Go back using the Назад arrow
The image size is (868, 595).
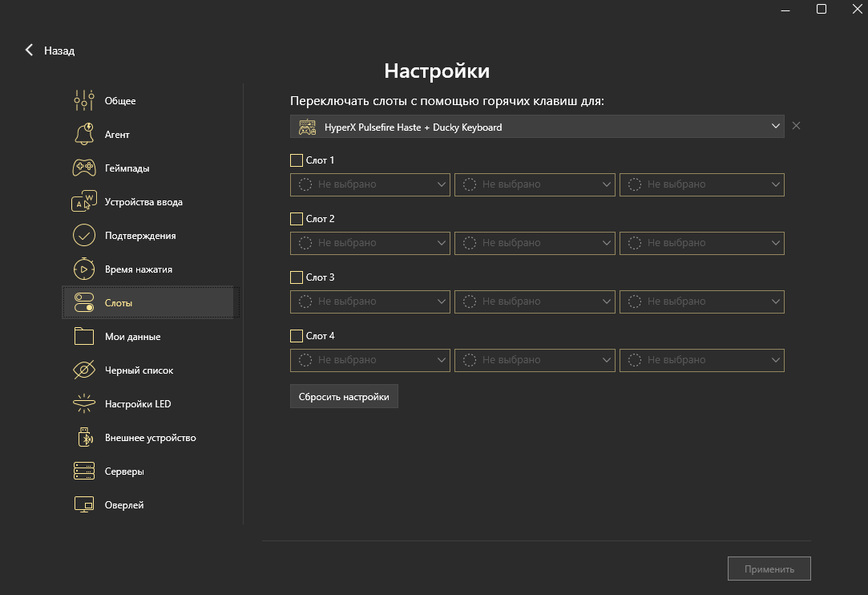point(30,51)
